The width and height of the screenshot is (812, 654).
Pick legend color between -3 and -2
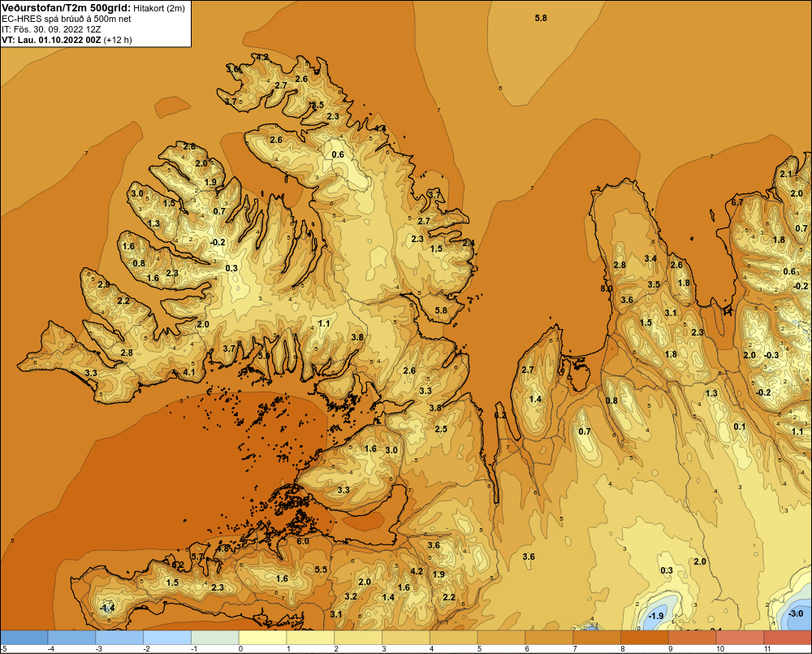pyautogui.click(x=119, y=638)
